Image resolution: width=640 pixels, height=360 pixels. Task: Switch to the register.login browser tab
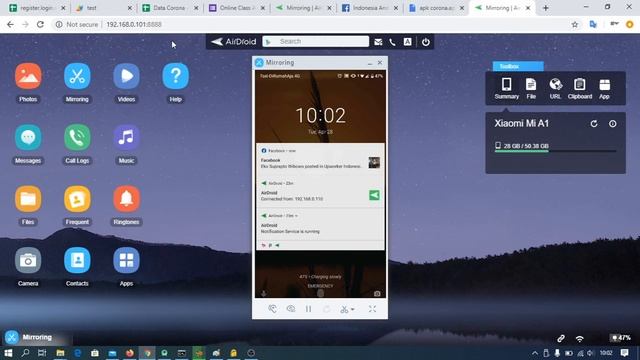(x=37, y=8)
